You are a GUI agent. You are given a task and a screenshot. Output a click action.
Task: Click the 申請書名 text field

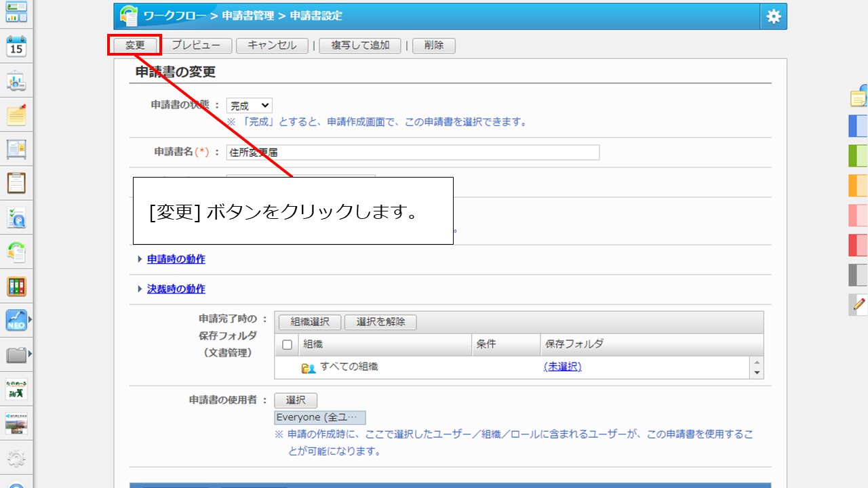pos(412,152)
